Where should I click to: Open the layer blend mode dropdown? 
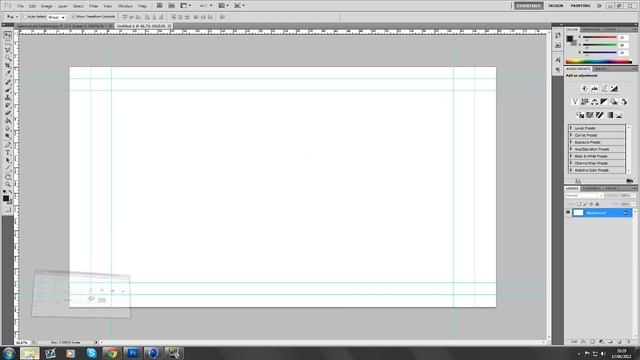(x=584, y=196)
